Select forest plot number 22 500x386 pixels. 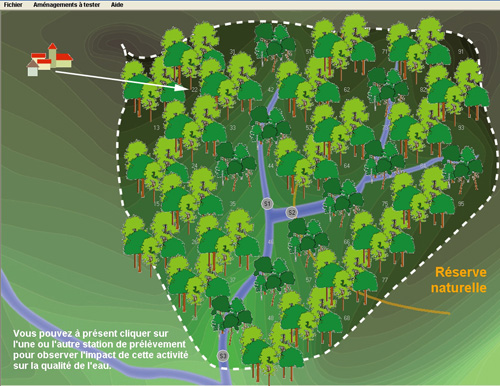(x=194, y=89)
